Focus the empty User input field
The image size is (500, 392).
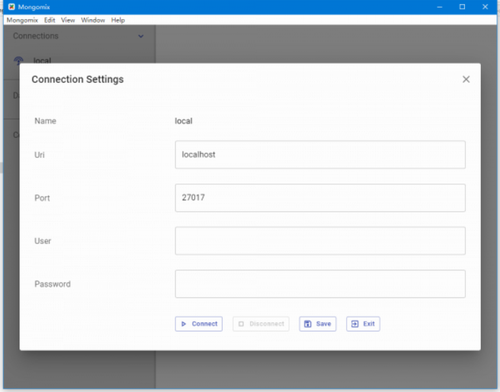tap(320, 241)
